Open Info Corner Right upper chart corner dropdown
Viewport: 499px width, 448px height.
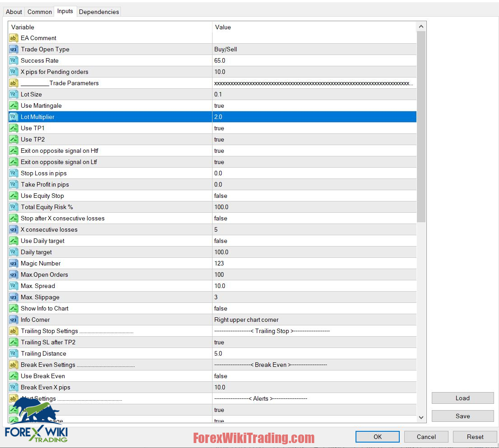[314, 320]
